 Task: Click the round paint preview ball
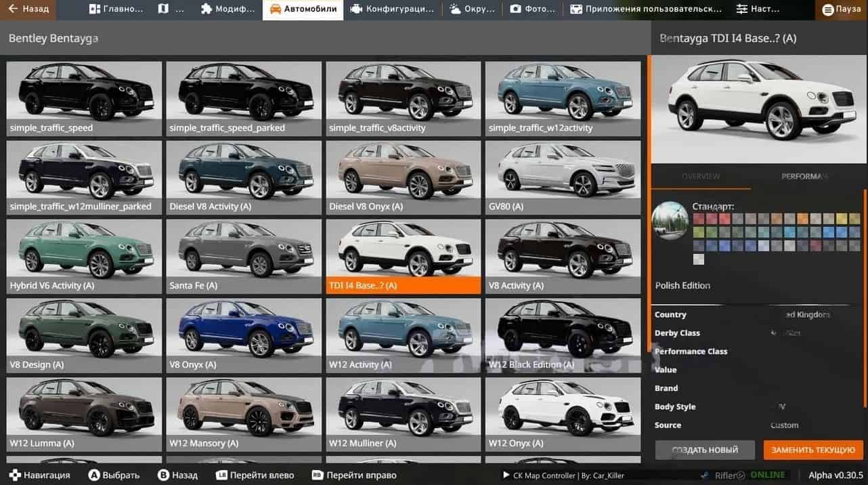pyautogui.click(x=670, y=220)
